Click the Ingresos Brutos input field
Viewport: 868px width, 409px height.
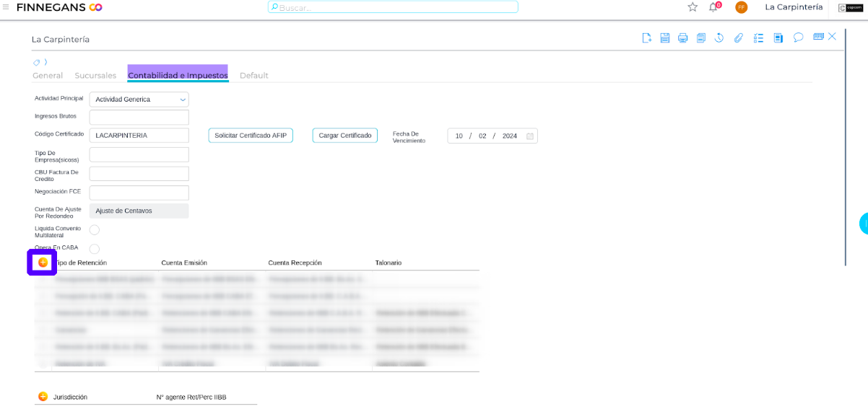pyautogui.click(x=139, y=117)
